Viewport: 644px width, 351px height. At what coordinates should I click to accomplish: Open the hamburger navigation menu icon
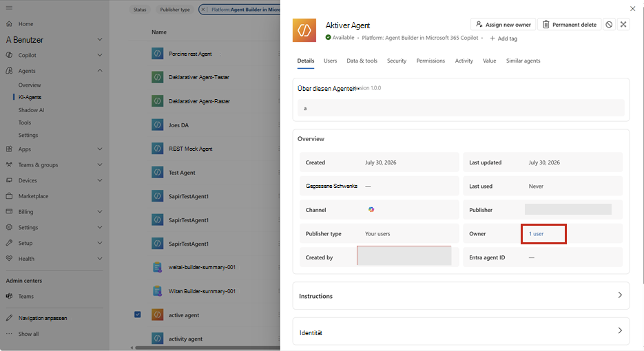(9, 8)
